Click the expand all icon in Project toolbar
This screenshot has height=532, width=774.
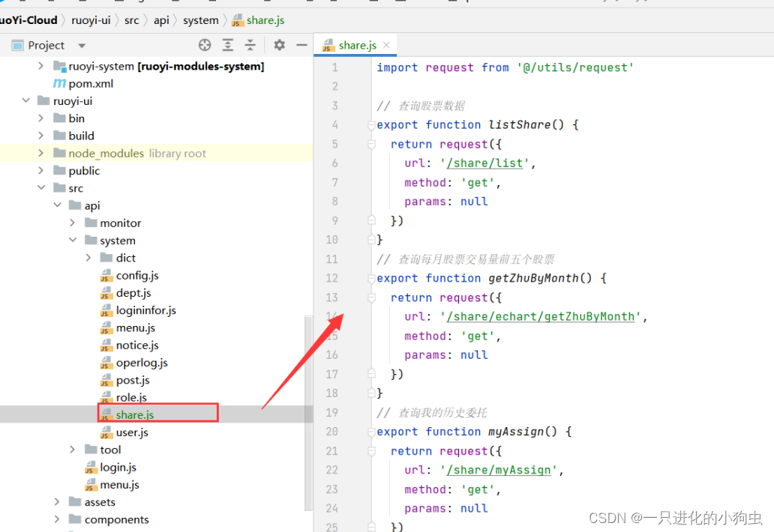(x=229, y=45)
